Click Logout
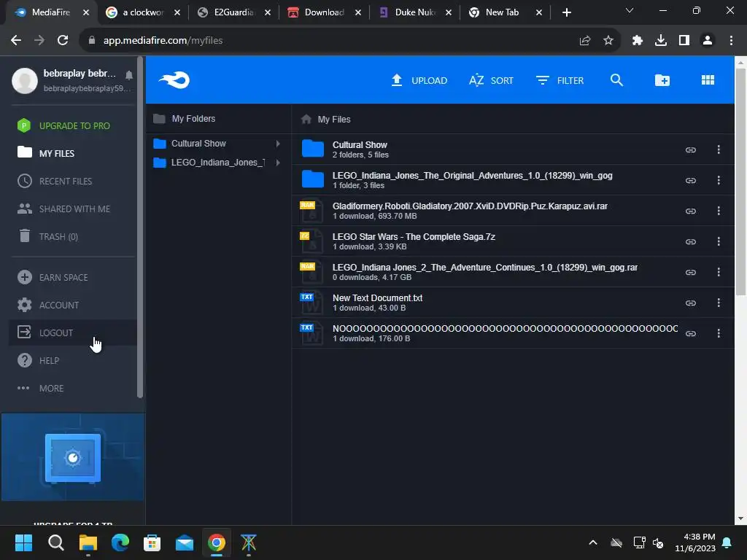Screen dimensions: 747x560 [x=72, y=332]
